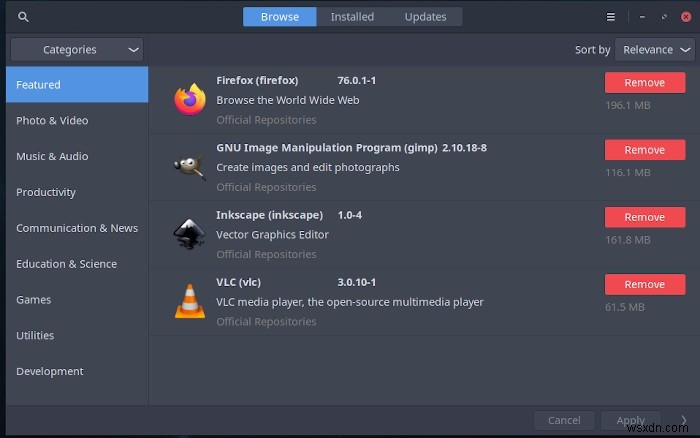This screenshot has width=700, height=438.
Task: Remove the Inkscape package
Action: coord(645,217)
